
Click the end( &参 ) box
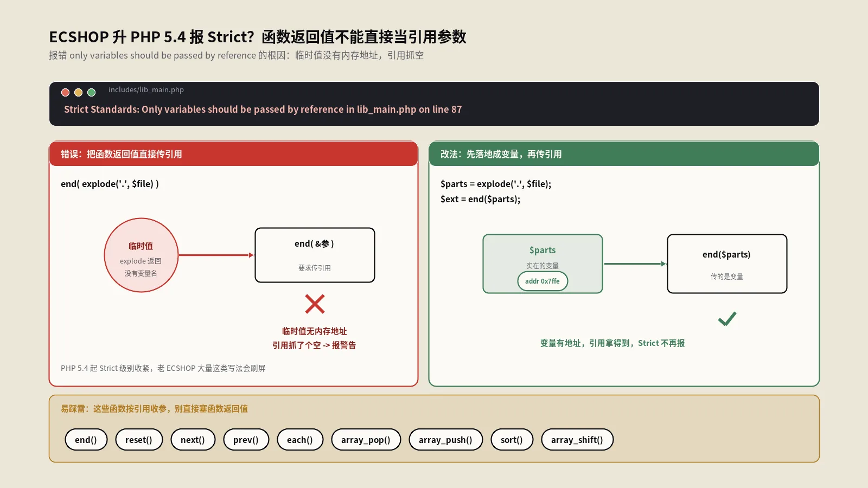click(315, 255)
